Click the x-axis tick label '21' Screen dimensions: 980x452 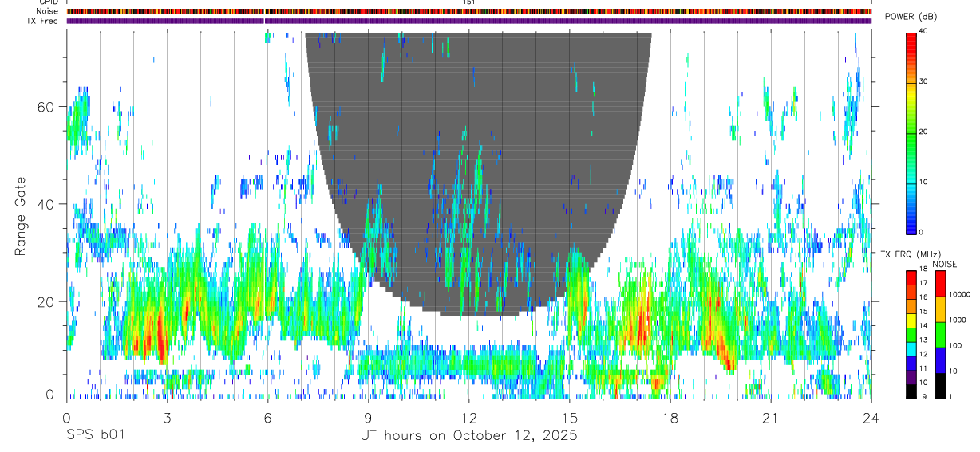click(x=770, y=417)
